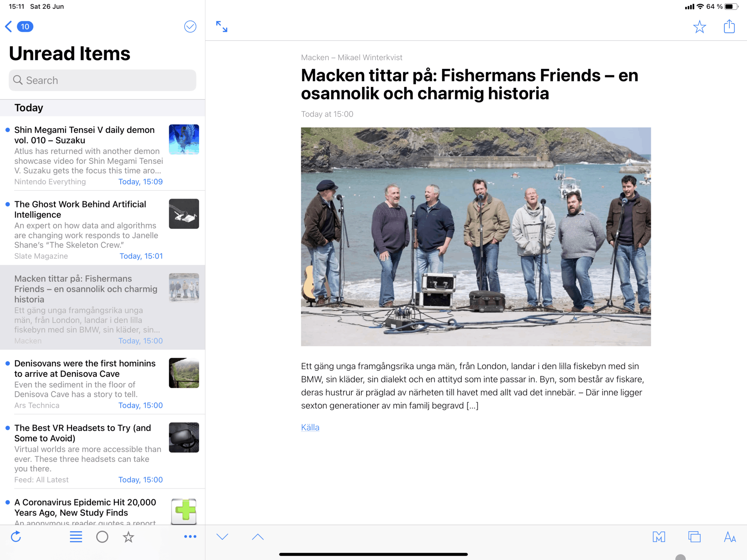
Task: Toggle Mercury reader mode M icon
Action: (x=659, y=537)
